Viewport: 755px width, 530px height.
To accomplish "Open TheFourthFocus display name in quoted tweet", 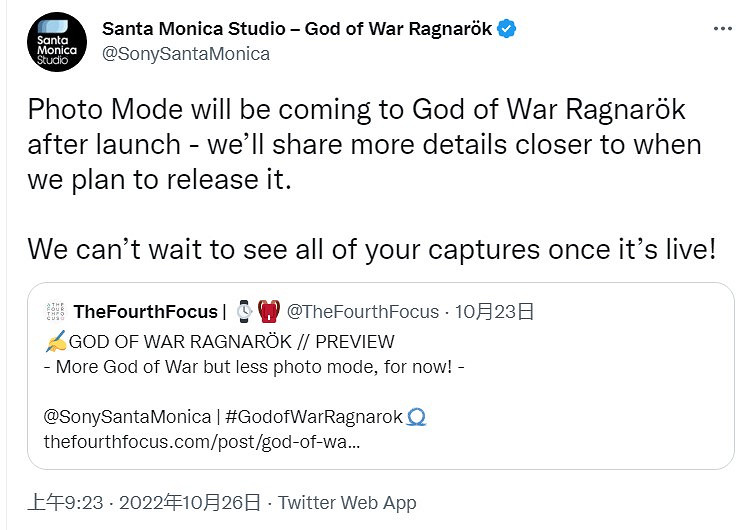I will click(146, 312).
